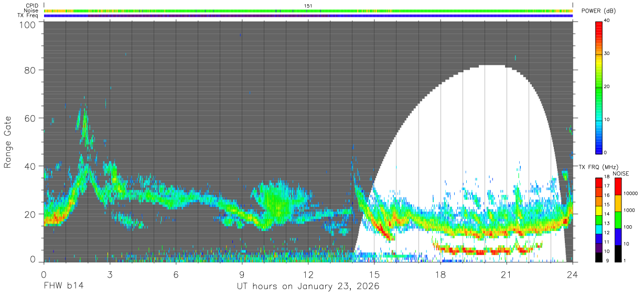Click the red swatch on the NOISE scale

point(617,186)
